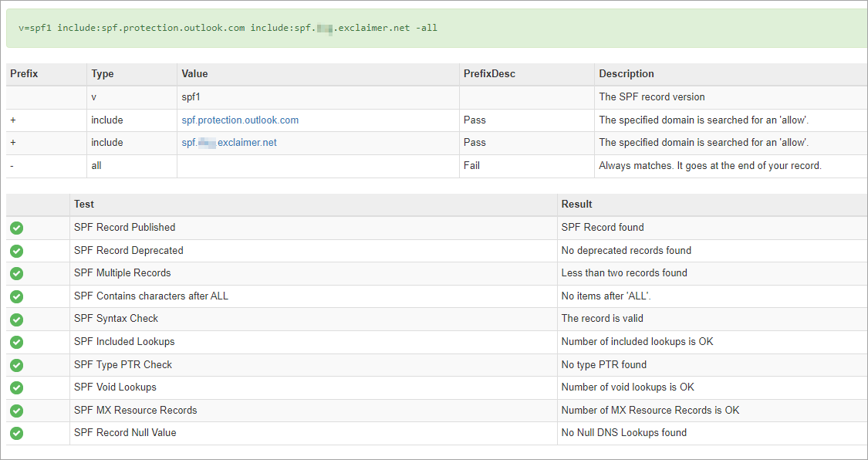
Task: Click green check icon for SPF Record Null Value
Action: pos(17,433)
